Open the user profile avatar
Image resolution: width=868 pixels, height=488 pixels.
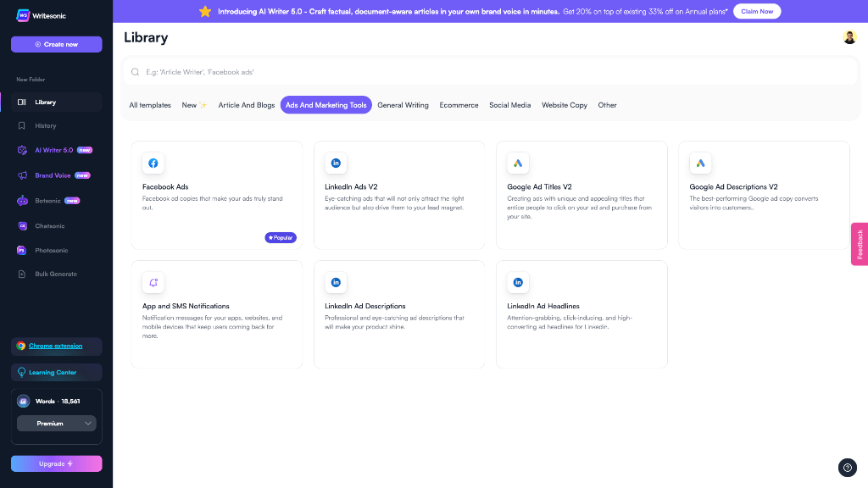pos(849,37)
